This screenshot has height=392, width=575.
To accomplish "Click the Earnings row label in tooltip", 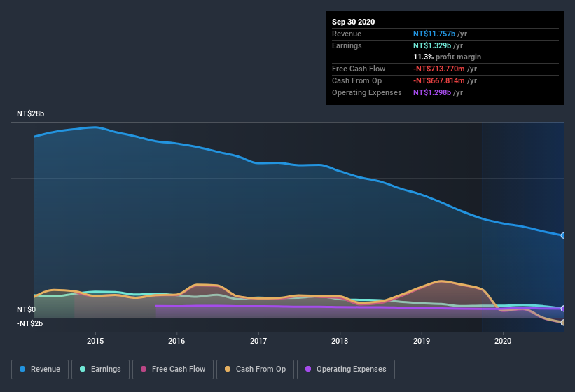I will (347, 45).
